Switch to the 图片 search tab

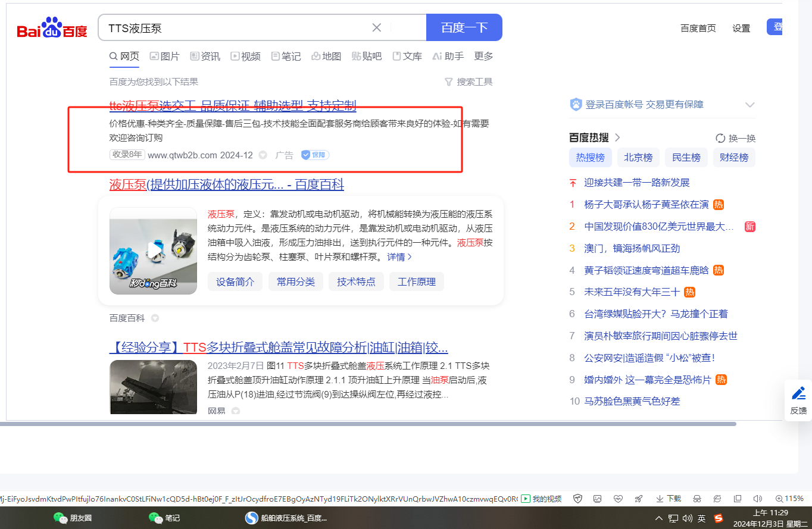tap(164, 57)
